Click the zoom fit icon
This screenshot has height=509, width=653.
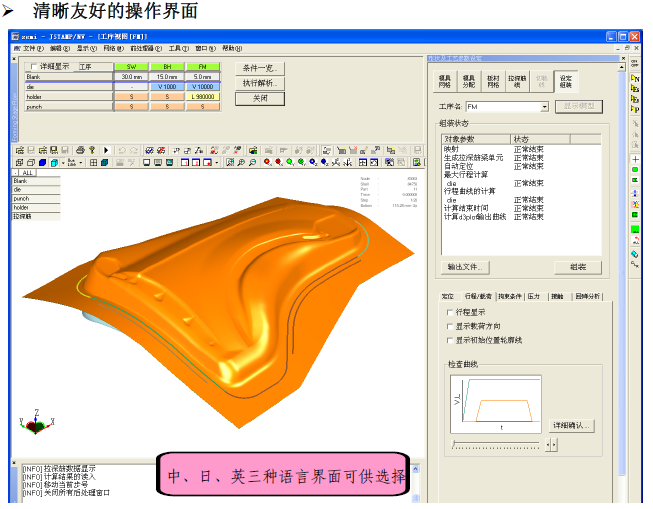pos(230,162)
